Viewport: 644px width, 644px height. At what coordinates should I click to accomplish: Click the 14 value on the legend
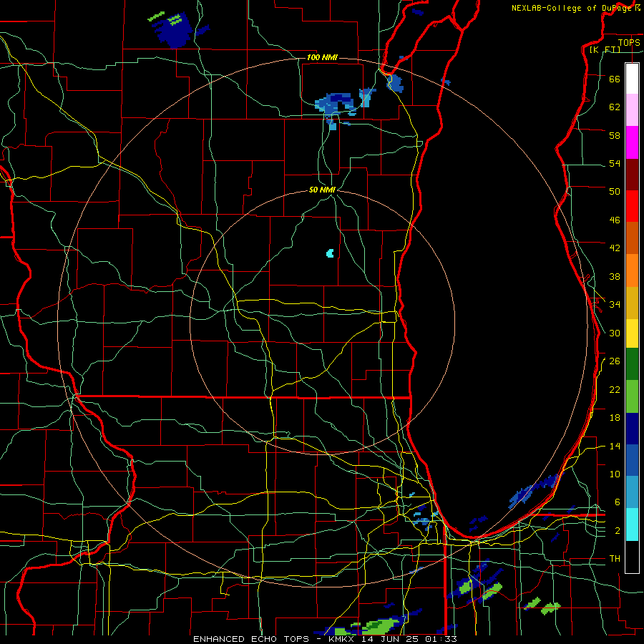tap(615, 446)
